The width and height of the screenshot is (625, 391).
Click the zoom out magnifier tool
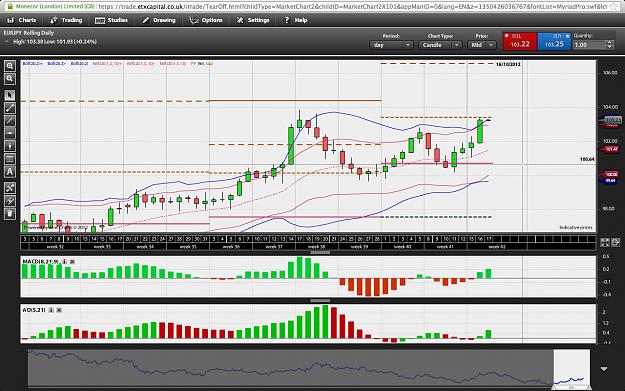(x=10, y=79)
